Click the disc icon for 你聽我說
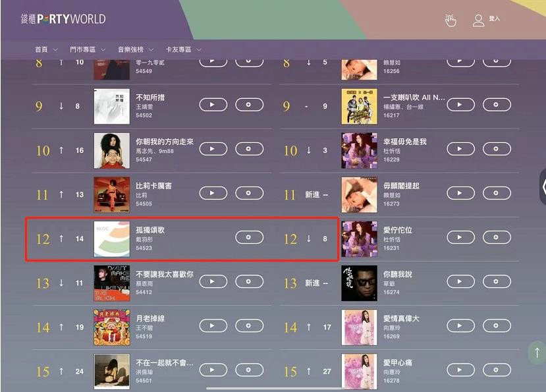The width and height of the screenshot is (546, 392). coord(497,281)
